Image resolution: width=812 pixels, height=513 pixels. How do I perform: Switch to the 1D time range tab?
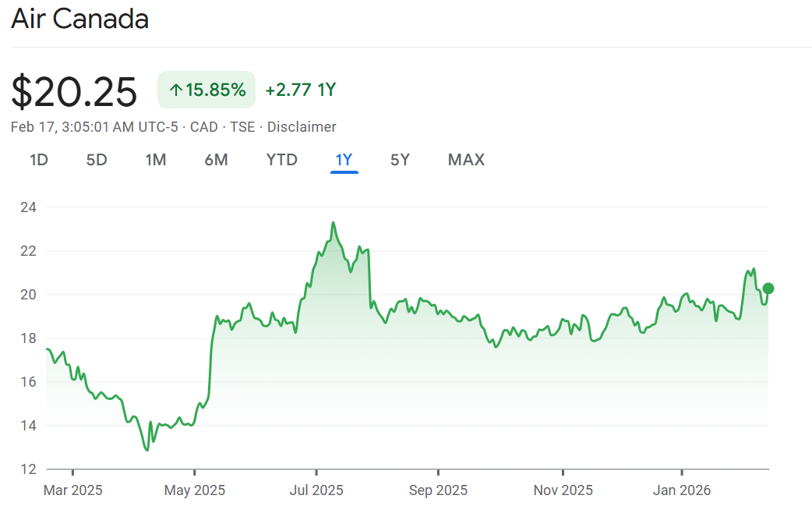[x=39, y=160]
